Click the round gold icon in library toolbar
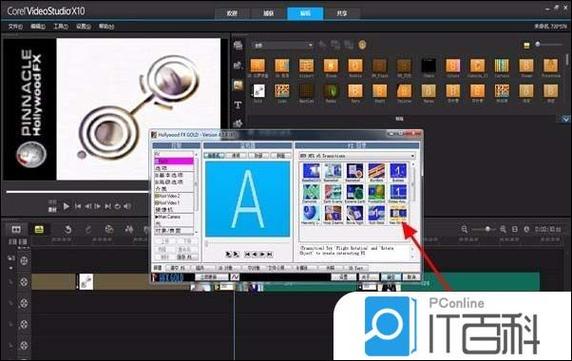Screen dimensions: 572x361 pyautogui.click(x=362, y=45)
